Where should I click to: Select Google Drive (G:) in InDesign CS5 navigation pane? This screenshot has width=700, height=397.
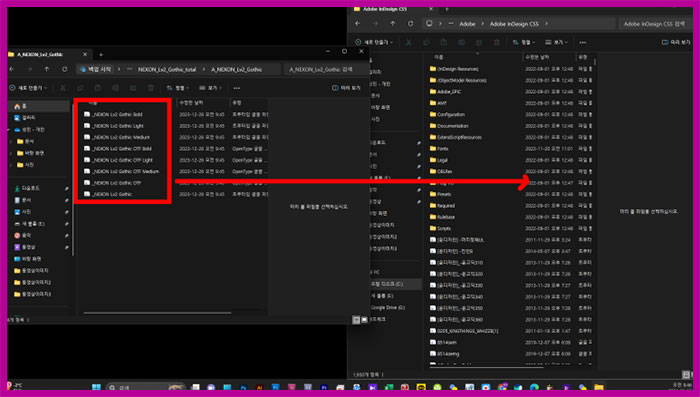click(x=388, y=308)
